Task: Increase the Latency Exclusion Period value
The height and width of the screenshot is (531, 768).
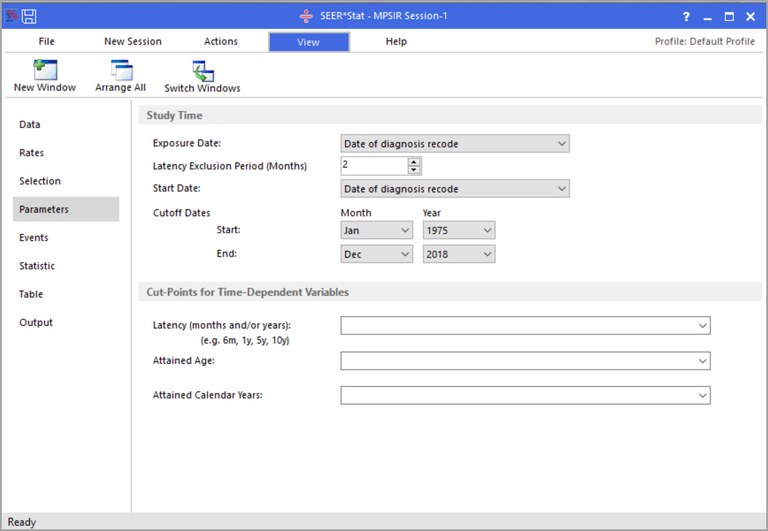Action: 414,162
